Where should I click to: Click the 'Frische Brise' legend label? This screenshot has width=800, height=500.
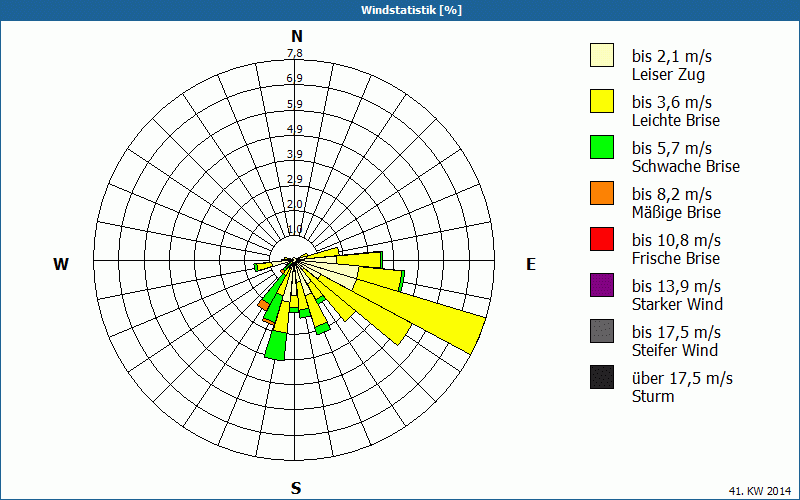676,258
